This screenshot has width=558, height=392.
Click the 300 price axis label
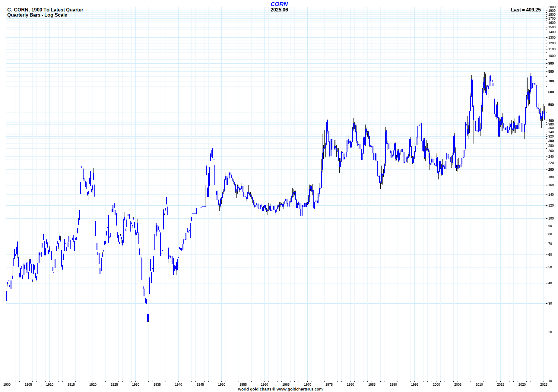[x=551, y=141]
